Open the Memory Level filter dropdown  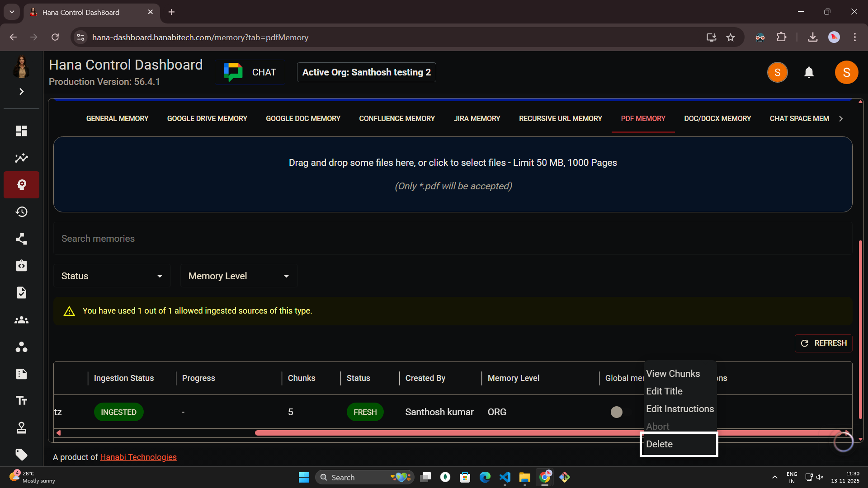(x=238, y=276)
